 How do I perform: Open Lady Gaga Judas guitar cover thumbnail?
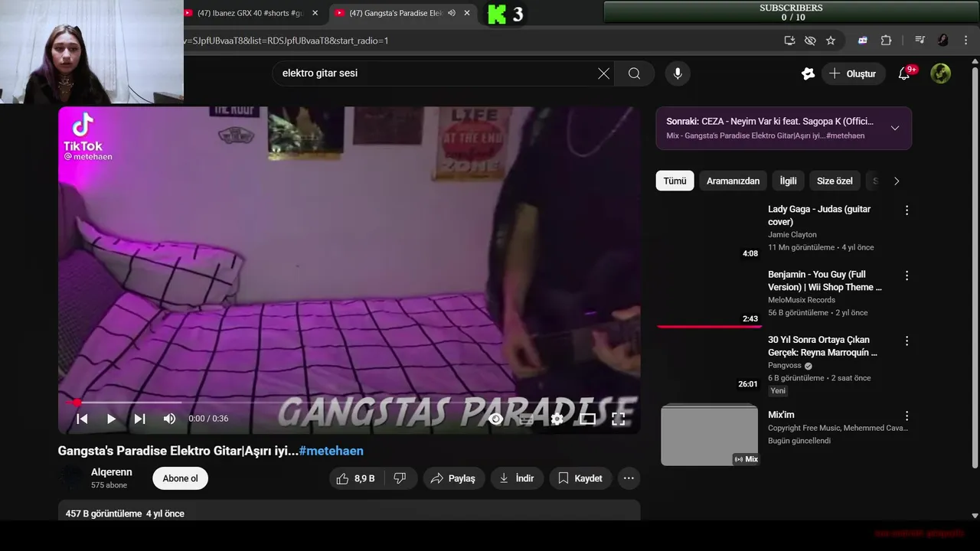709,232
